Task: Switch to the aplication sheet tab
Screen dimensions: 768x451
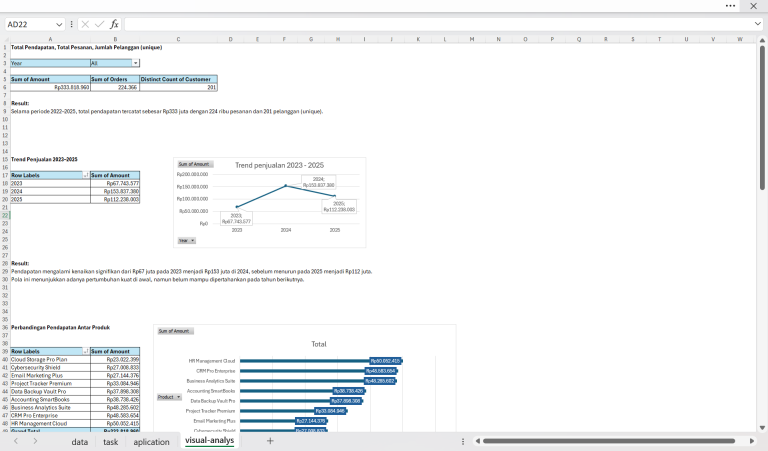Action: (x=151, y=442)
